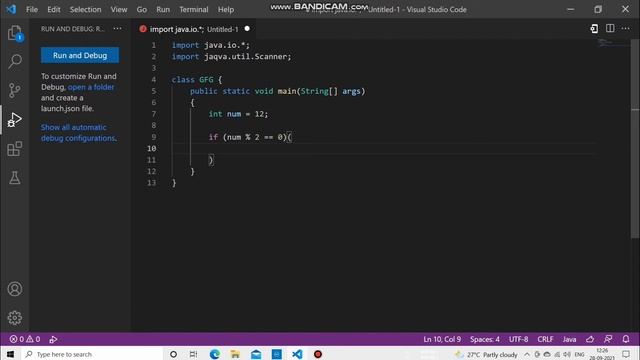Click the 'int num = 12;' code line
This screenshot has width=640, height=360.
coord(238,114)
